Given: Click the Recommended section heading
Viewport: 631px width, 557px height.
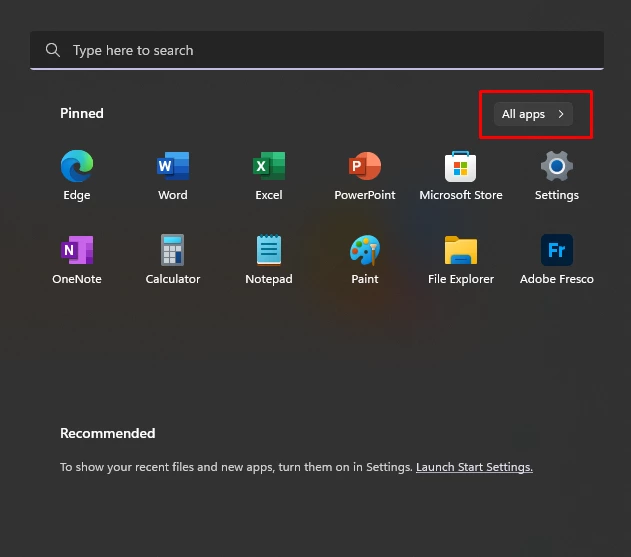Looking at the screenshot, I should click(107, 433).
